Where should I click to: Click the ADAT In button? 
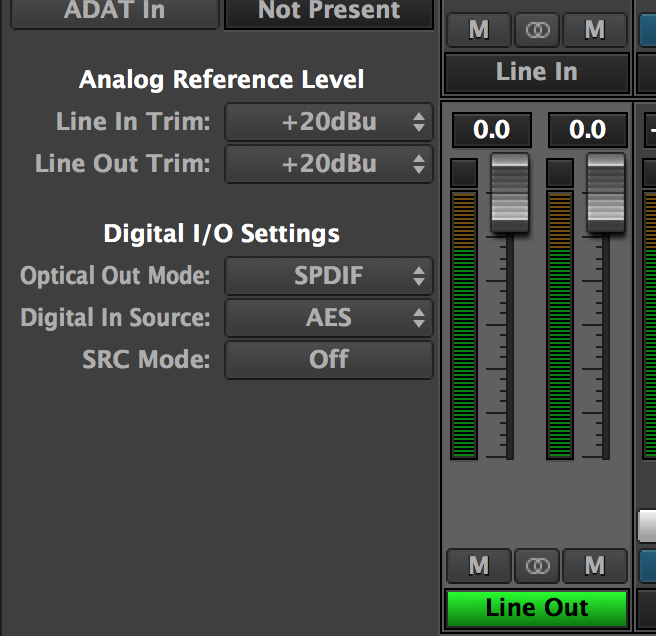pos(115,12)
